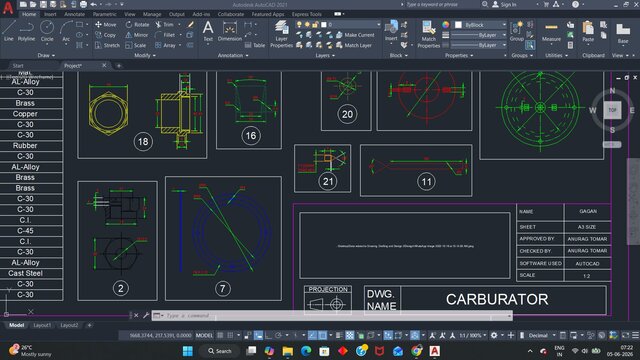This screenshot has height=360, width=640.
Task: Activate the Copy command
Action: click(x=106, y=35)
